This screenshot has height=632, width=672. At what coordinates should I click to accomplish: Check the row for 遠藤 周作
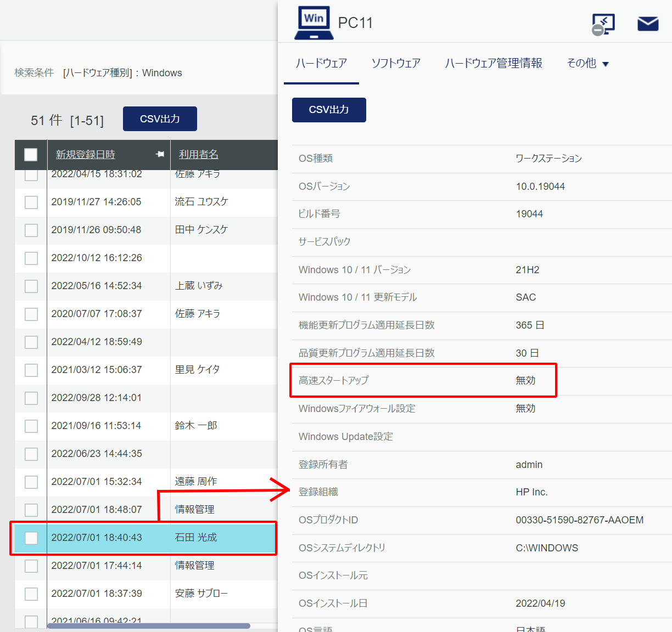tap(31, 482)
